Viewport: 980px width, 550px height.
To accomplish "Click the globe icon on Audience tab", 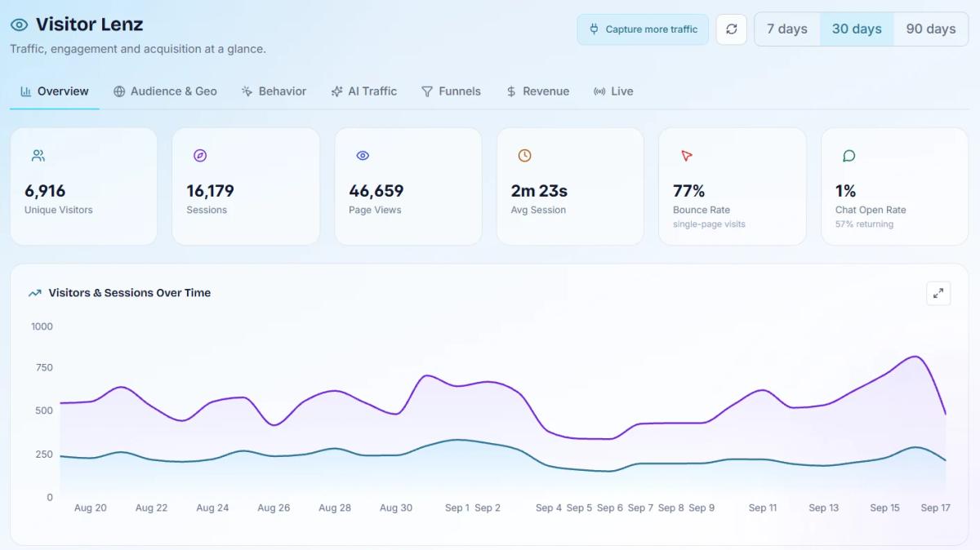I will pos(119,91).
